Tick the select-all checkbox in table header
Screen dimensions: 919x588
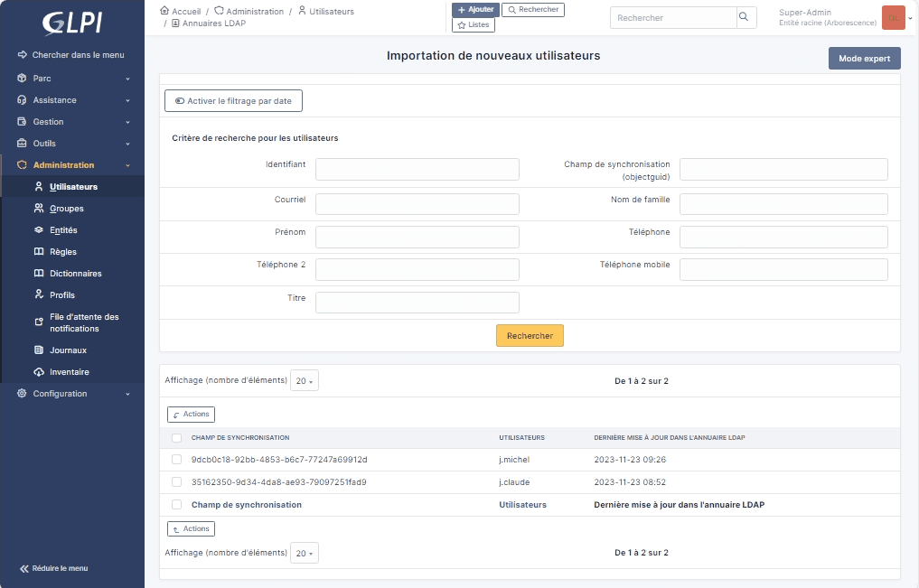click(177, 438)
